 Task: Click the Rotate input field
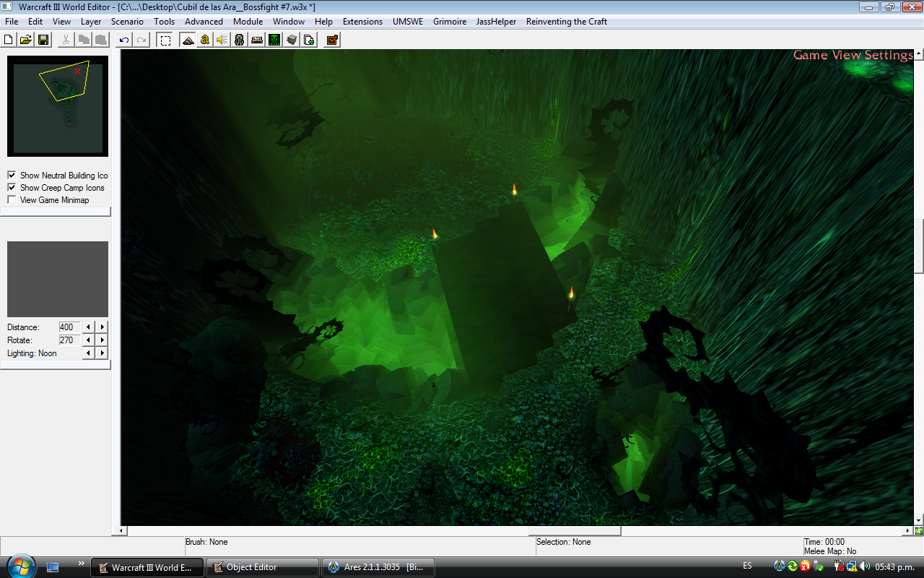pos(69,340)
